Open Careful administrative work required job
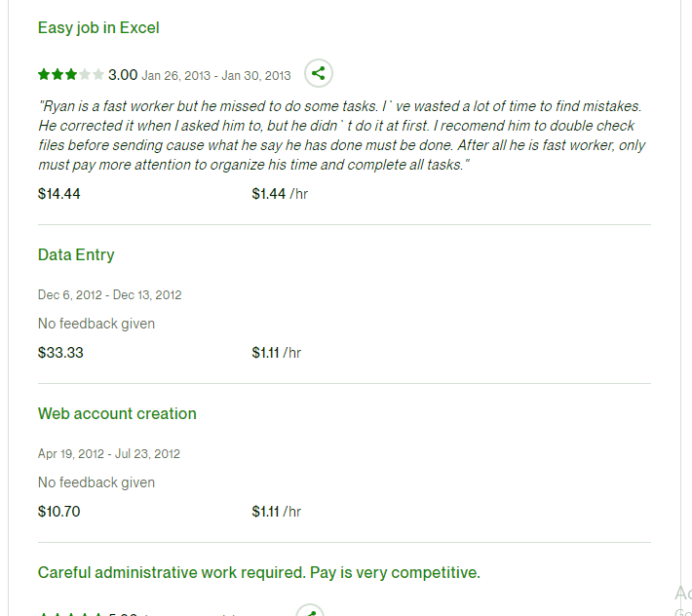The image size is (692, 616). click(258, 572)
